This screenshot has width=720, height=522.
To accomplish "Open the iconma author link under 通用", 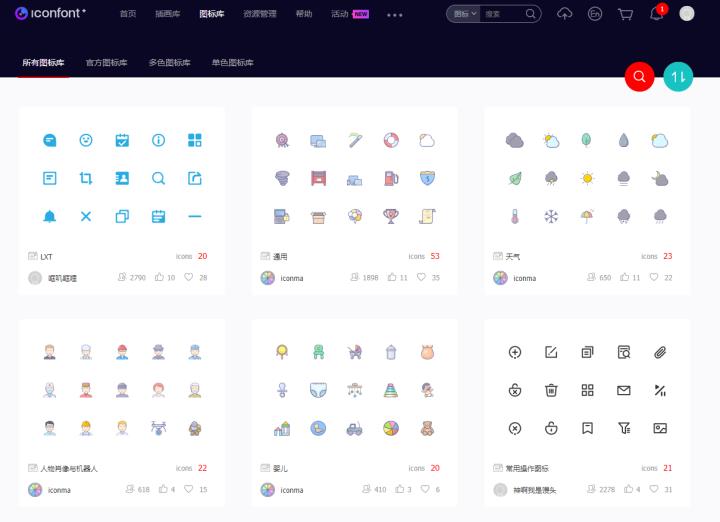I will point(292,278).
